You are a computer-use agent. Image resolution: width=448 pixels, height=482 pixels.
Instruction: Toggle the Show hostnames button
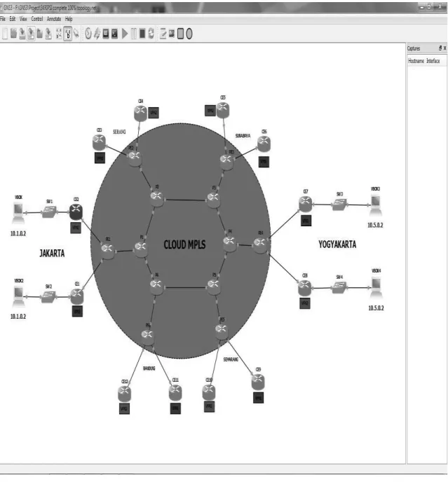[x=68, y=34]
